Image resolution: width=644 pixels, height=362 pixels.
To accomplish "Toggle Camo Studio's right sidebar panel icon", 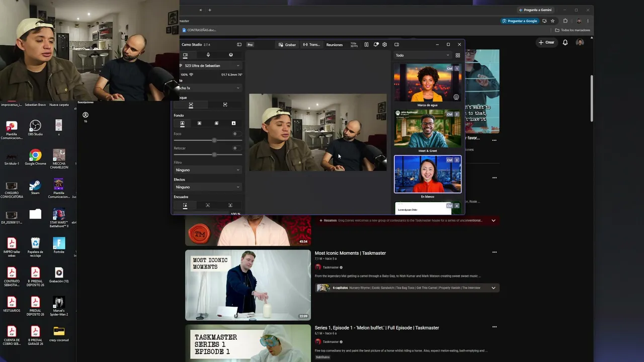I will [396, 45].
